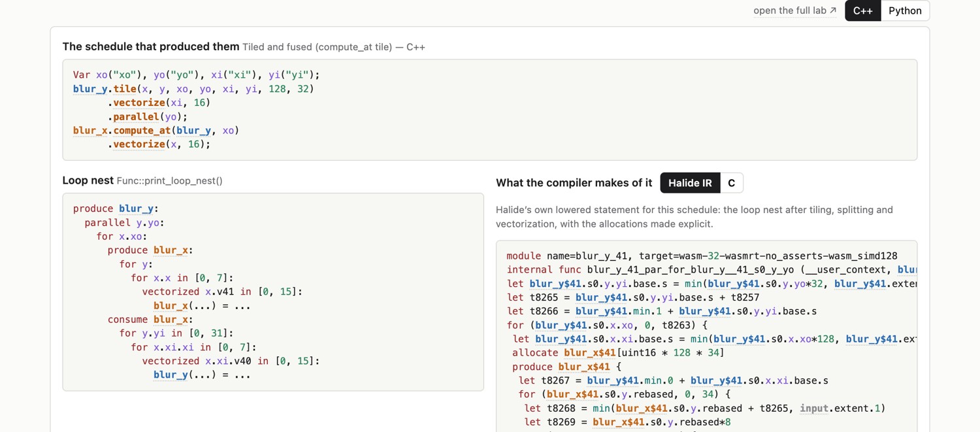This screenshot has height=432, width=980.
Task: Click blur_y.tile in the schedule code
Action: pyautogui.click(x=105, y=89)
